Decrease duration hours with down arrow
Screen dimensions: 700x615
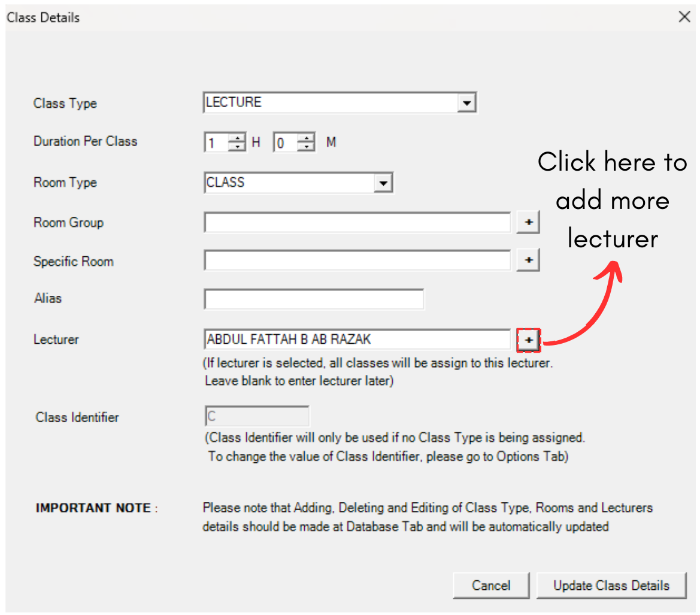[238, 147]
